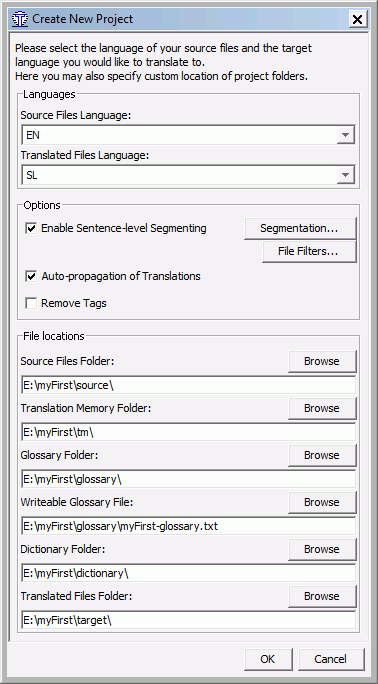This screenshot has height=684, width=378.
Task: Confirm project creation with OK
Action: 268,659
